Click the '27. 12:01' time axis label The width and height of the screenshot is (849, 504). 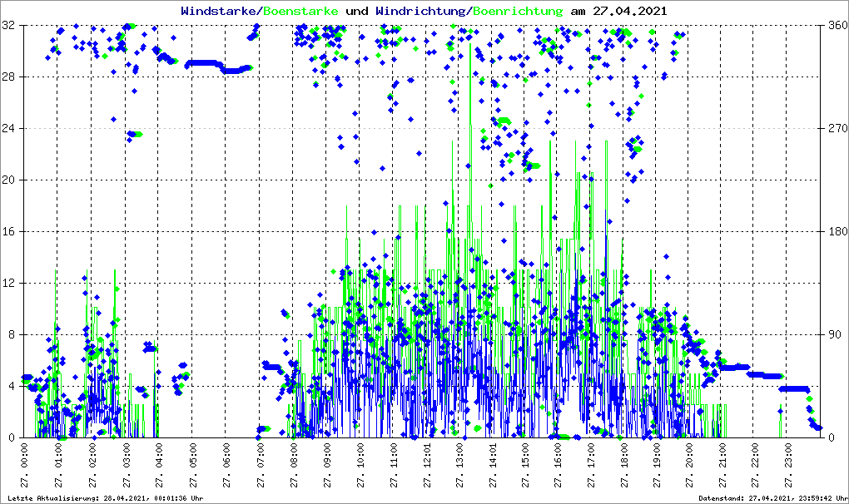point(427,466)
